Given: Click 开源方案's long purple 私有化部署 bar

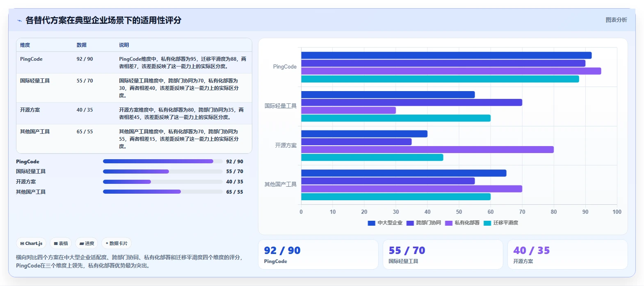Looking at the screenshot, I should click(x=427, y=149).
